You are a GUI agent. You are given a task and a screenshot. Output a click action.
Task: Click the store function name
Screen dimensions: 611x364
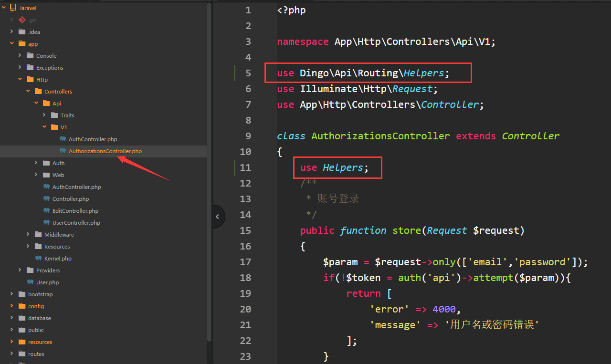[x=407, y=230]
